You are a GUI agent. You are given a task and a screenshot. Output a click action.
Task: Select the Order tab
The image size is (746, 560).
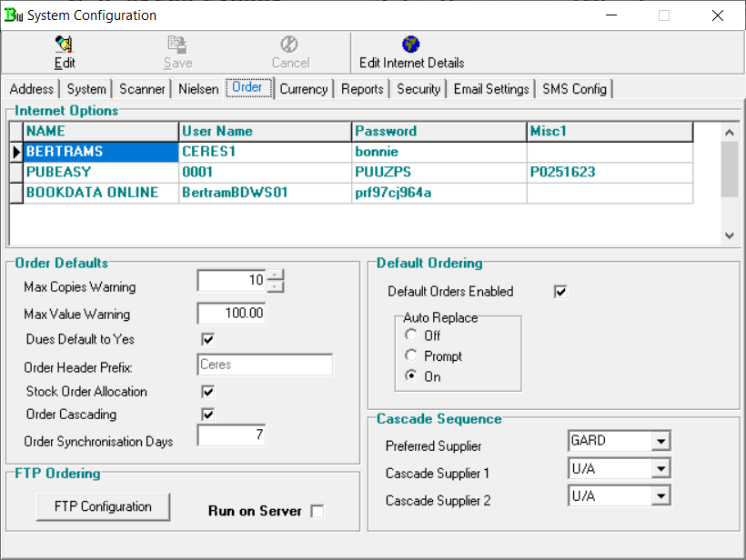click(248, 88)
